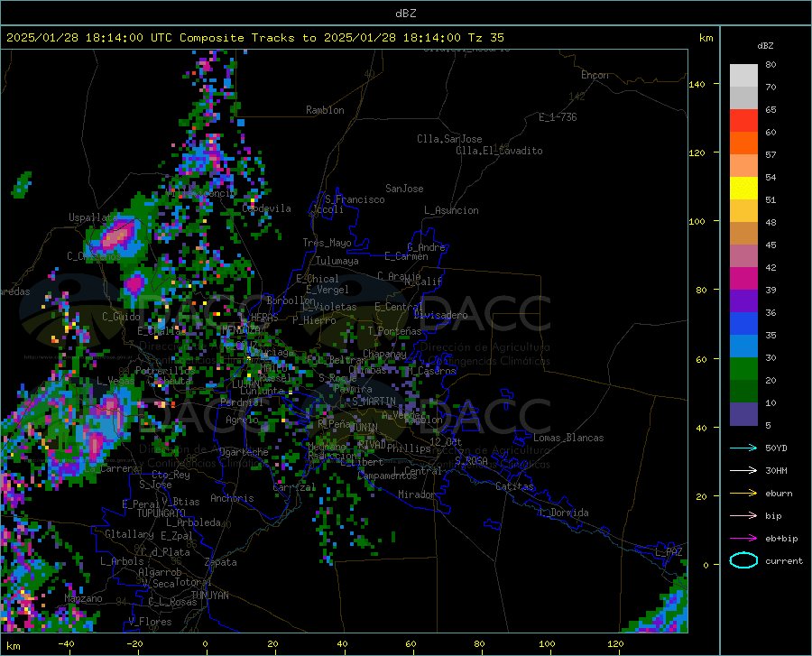
Task: Click the Tres_Mayo map label
Action: point(327,243)
